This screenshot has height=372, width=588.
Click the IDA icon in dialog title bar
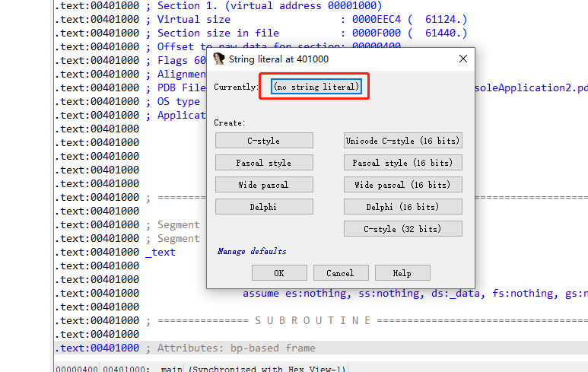(219, 59)
